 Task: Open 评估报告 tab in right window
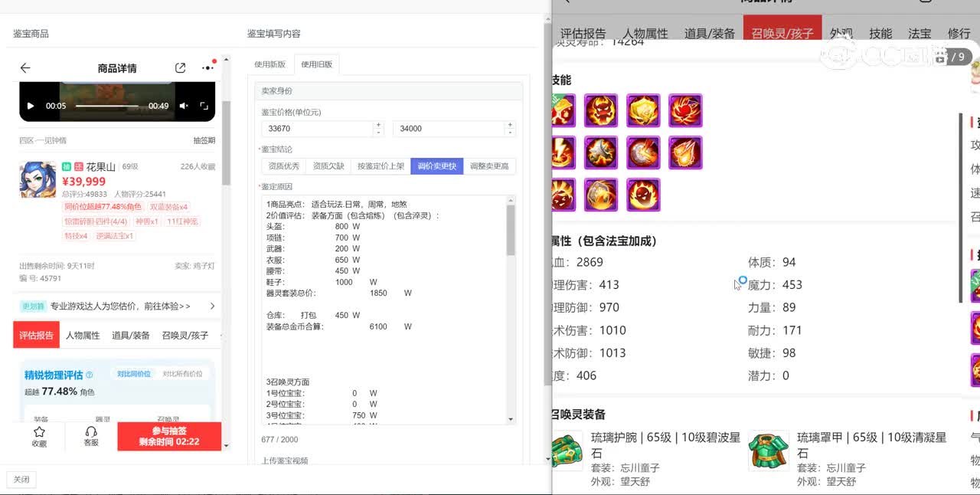click(x=583, y=34)
